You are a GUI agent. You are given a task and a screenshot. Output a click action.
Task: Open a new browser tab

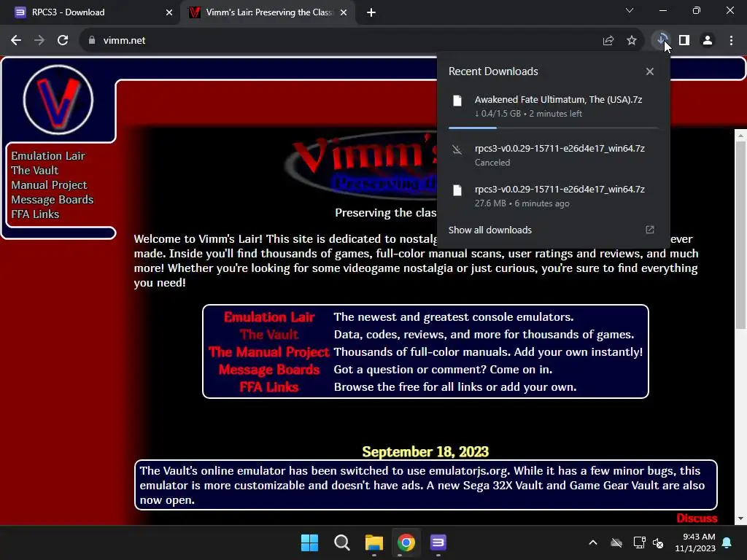(x=371, y=12)
